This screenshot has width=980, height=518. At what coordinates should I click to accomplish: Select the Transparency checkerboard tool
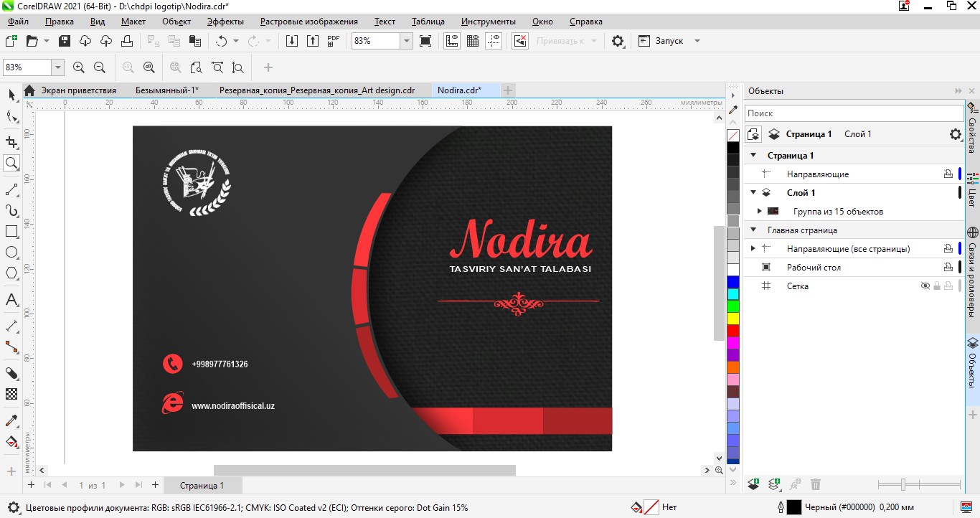(11, 394)
